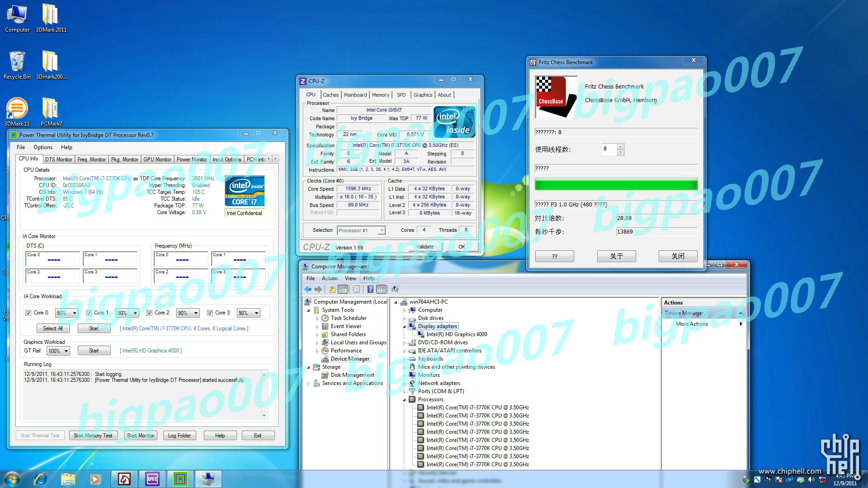Toggle Core 1 workload checkbox on
Screen dimensions: 868x488
tap(88, 312)
